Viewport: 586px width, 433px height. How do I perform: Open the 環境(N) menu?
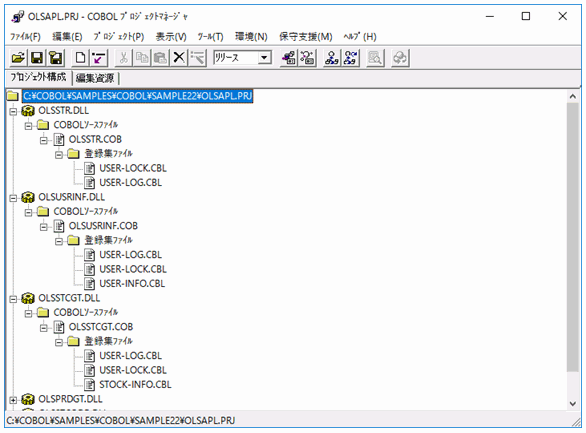coord(251,37)
